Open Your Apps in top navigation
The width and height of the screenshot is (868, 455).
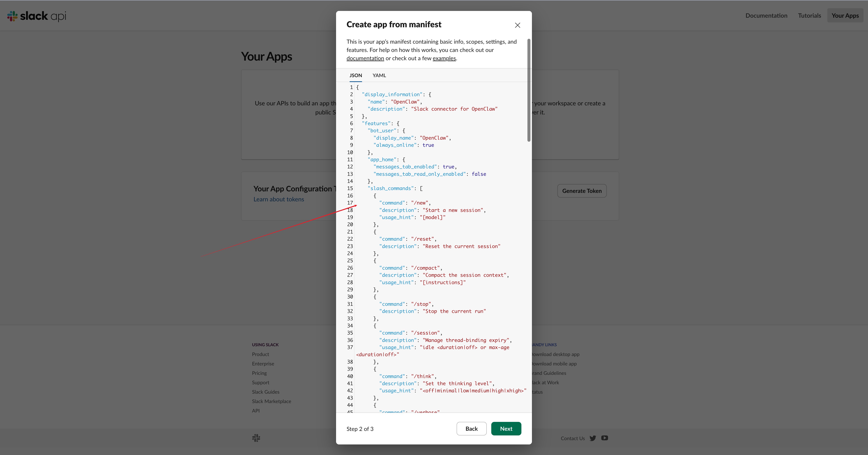[x=845, y=15]
